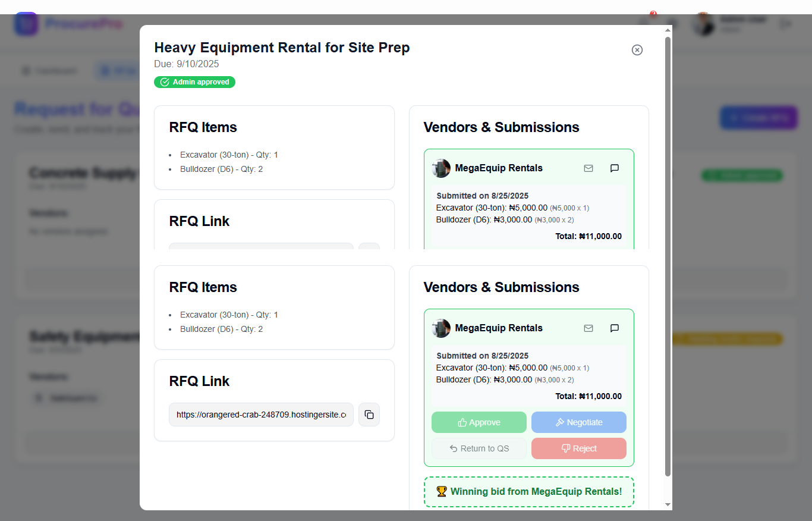Switch to the Dashboard tab

click(50, 71)
